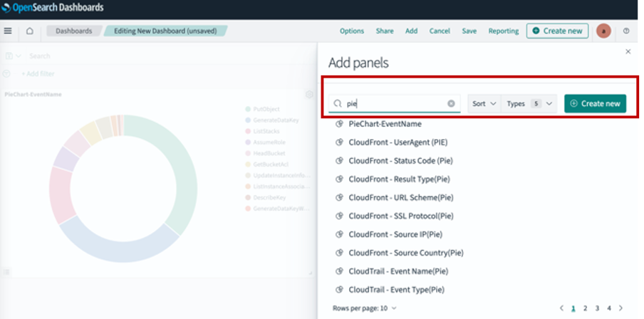Click Add in top menu
The image size is (644, 319).
point(411,31)
